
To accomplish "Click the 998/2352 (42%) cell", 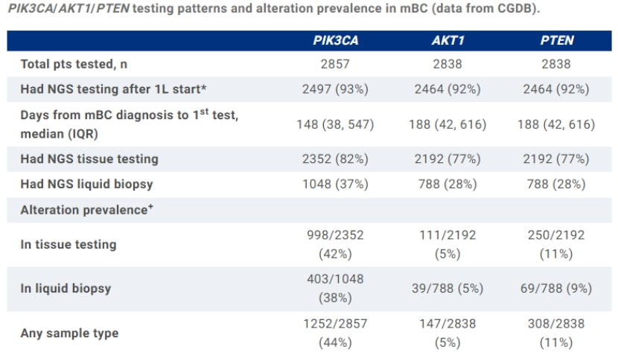I will 335,244.
